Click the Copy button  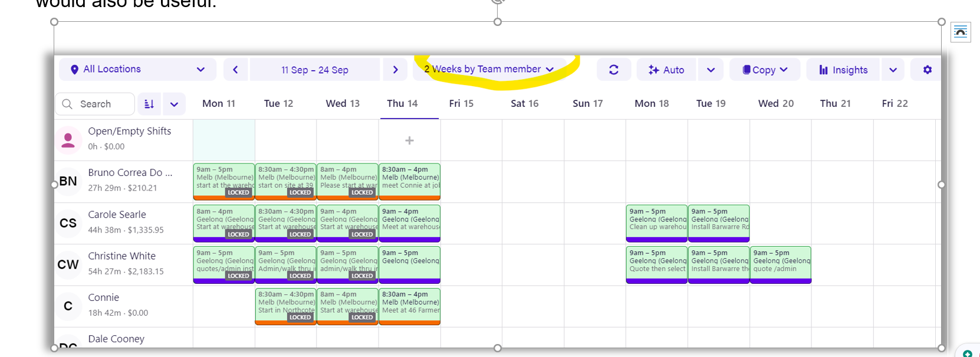click(764, 70)
